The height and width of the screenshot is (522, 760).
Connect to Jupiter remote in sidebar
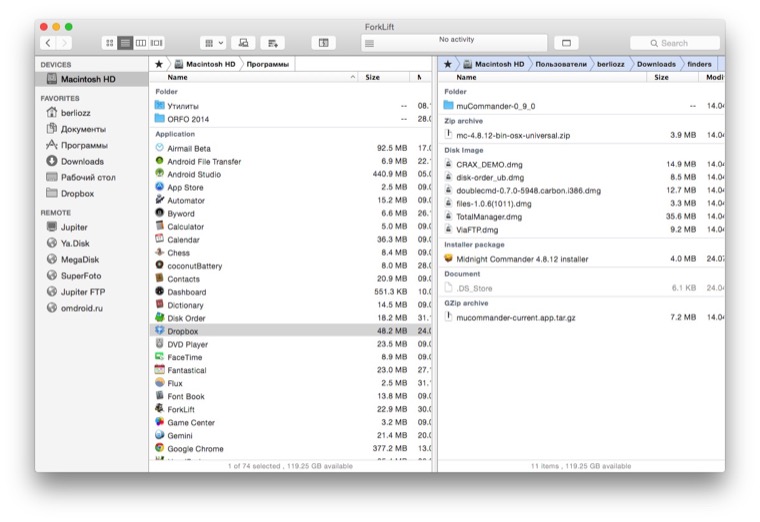(x=92, y=227)
